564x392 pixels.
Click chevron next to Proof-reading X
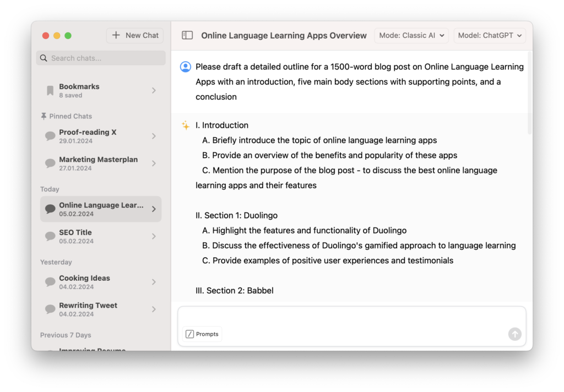click(x=154, y=136)
